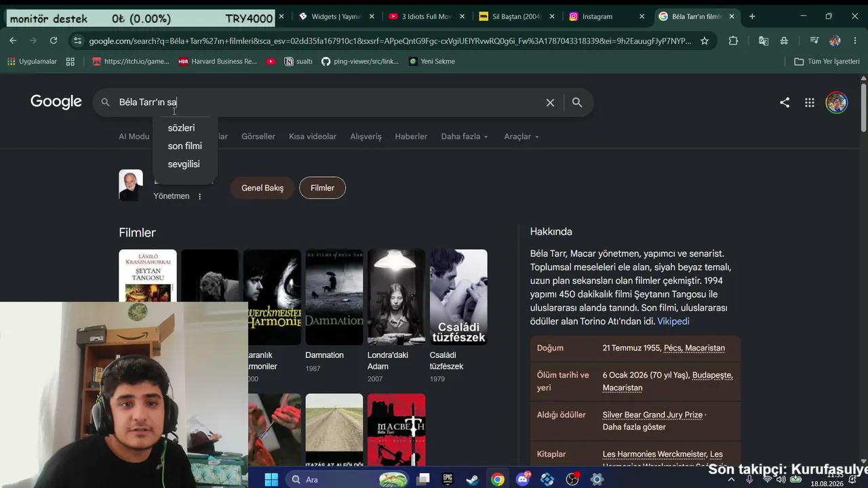Viewport: 868px width, 488px height.
Task: Open the Vikipedi link
Action: tap(673, 321)
